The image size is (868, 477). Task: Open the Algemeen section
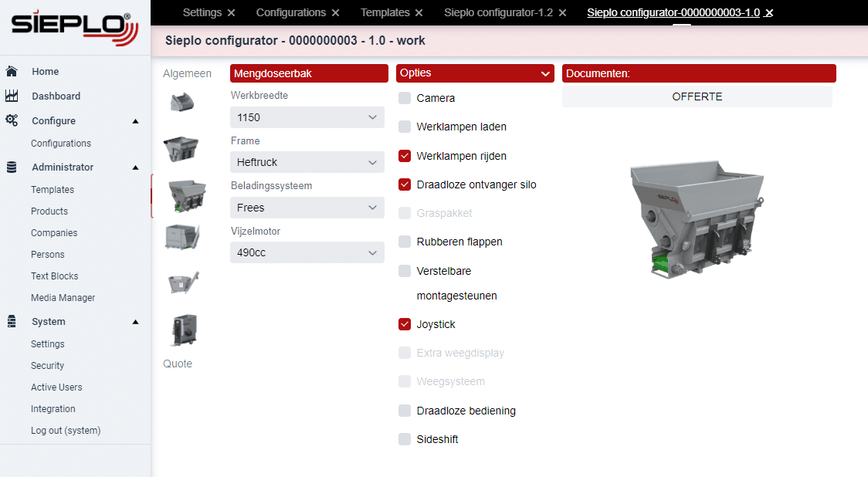187,73
